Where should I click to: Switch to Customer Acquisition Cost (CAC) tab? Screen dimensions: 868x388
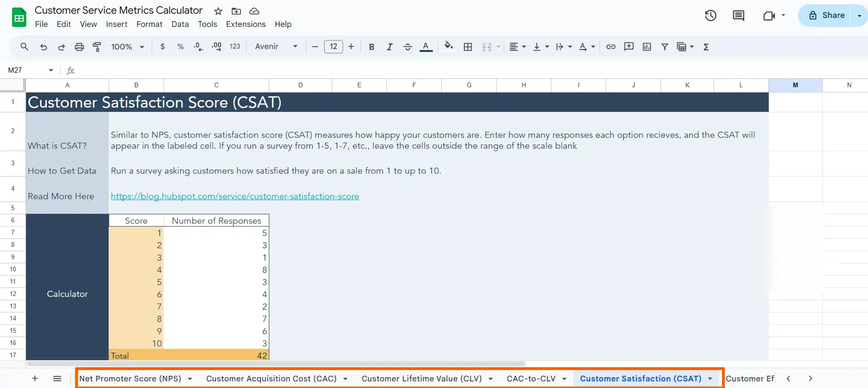tap(271, 379)
